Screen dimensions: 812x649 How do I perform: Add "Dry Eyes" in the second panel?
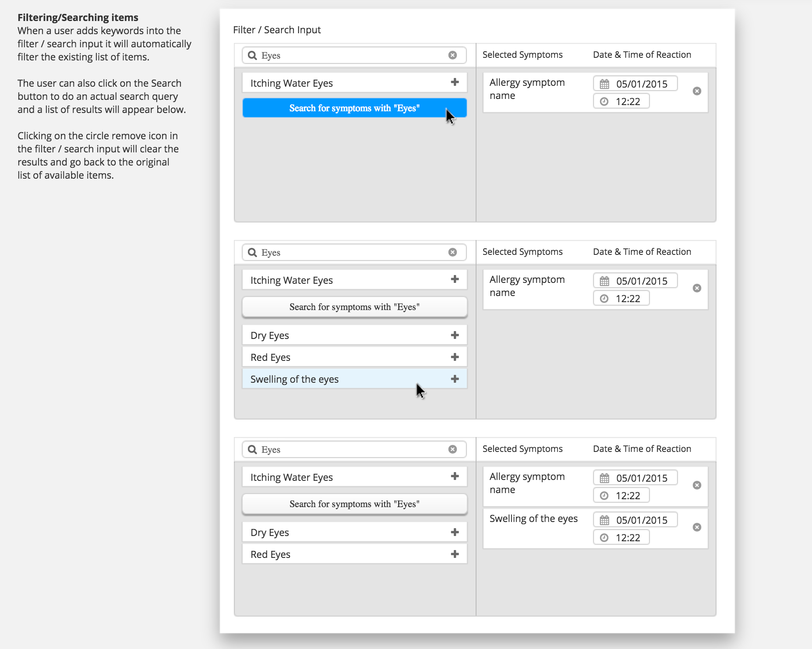pos(455,335)
